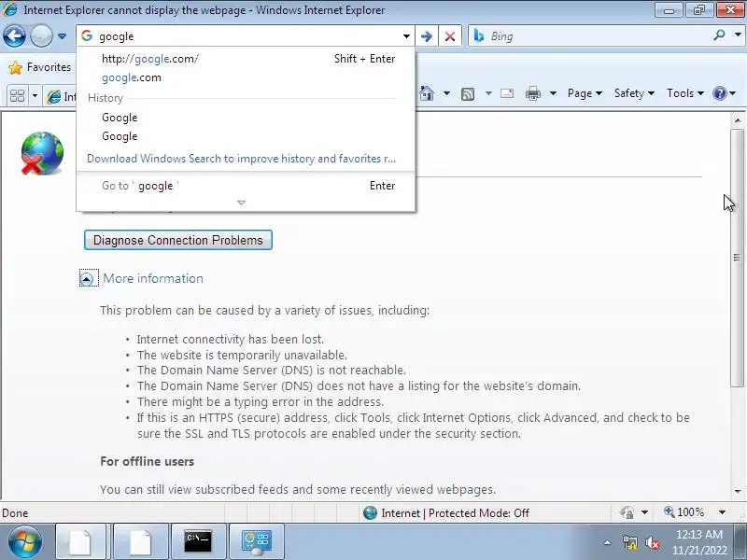
Task: Open the Windows Start orb
Action: point(25,541)
